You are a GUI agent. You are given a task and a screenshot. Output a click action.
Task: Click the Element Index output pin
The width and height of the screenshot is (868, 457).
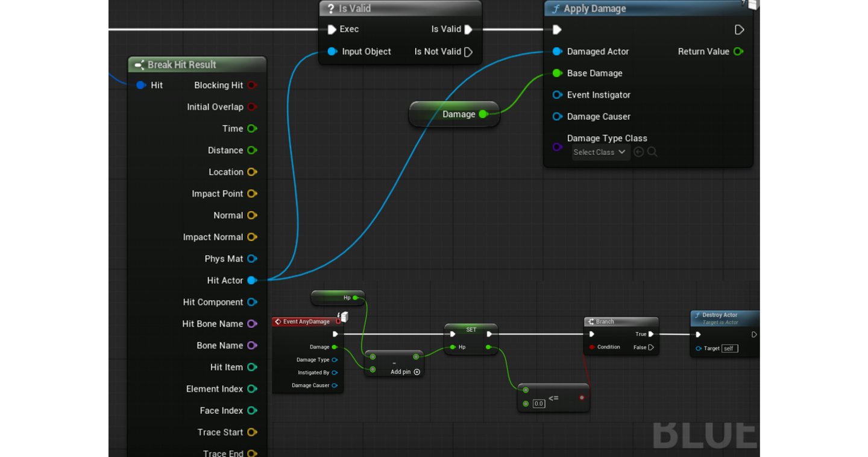tap(252, 389)
